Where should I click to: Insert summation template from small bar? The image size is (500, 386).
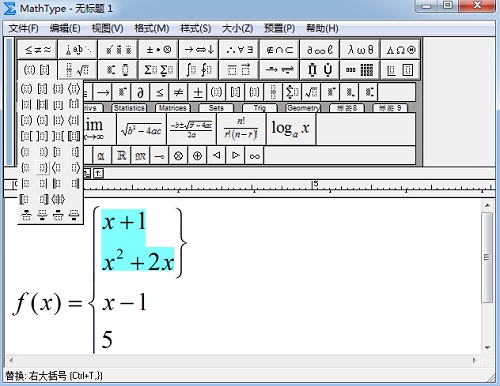coord(292,92)
